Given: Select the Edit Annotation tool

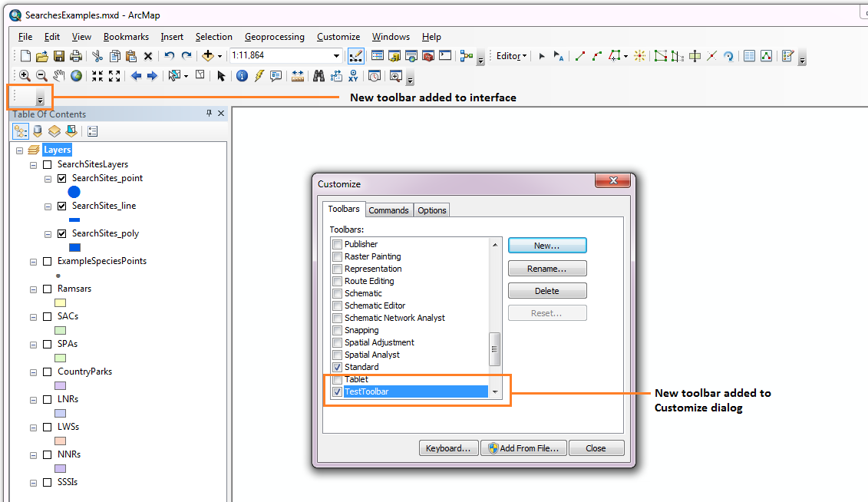Looking at the screenshot, I should click(x=559, y=56).
